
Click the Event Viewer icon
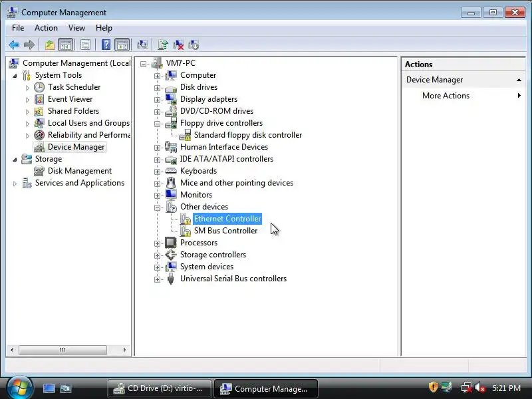[39, 99]
